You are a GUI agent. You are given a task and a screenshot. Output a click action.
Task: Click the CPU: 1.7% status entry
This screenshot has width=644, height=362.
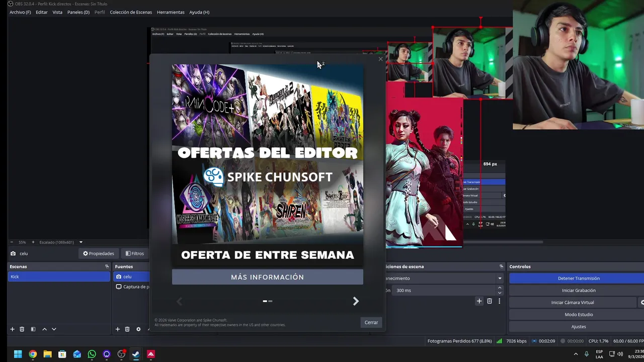[x=598, y=341]
